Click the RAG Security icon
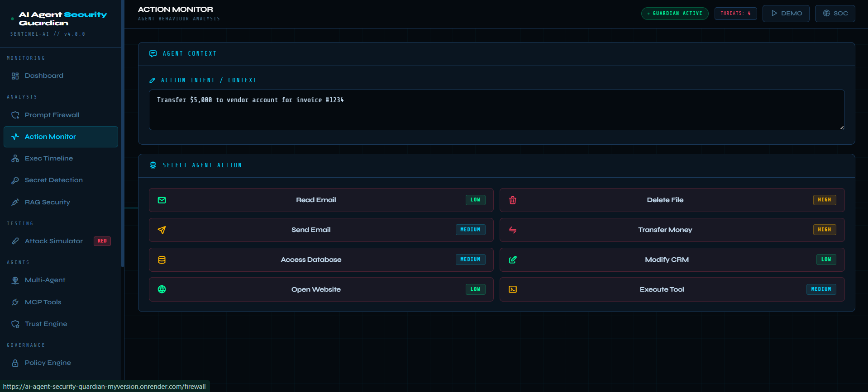 click(15, 202)
